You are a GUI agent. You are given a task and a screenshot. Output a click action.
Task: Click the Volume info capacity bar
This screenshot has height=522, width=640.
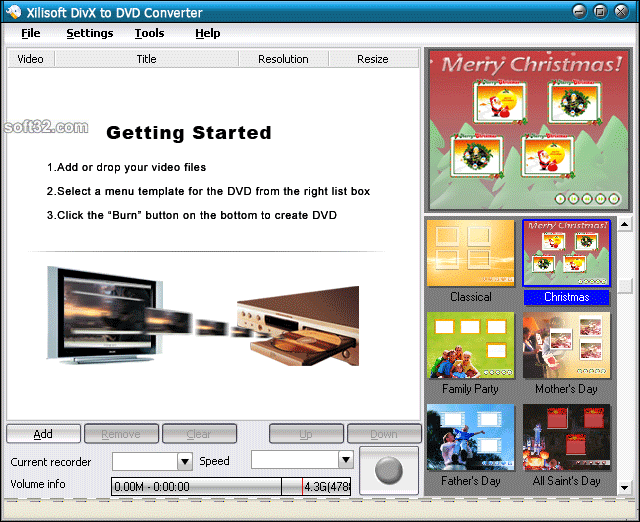(231, 486)
